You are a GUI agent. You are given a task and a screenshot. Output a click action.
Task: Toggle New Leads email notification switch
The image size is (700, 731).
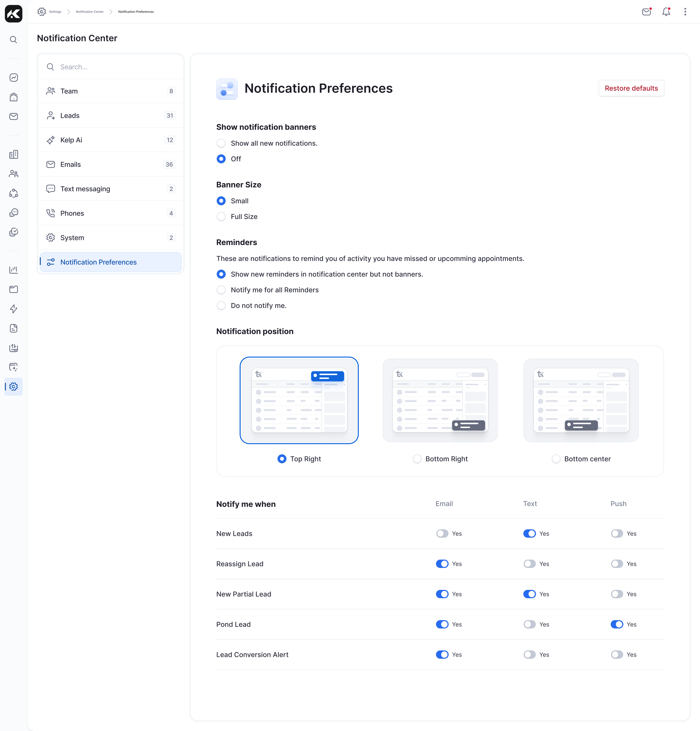coord(442,534)
